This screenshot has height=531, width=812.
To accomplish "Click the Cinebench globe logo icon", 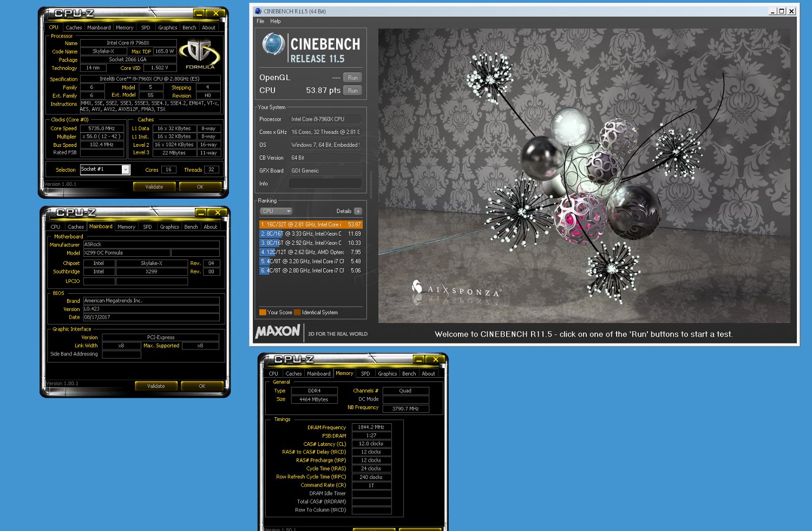I will pos(273,44).
